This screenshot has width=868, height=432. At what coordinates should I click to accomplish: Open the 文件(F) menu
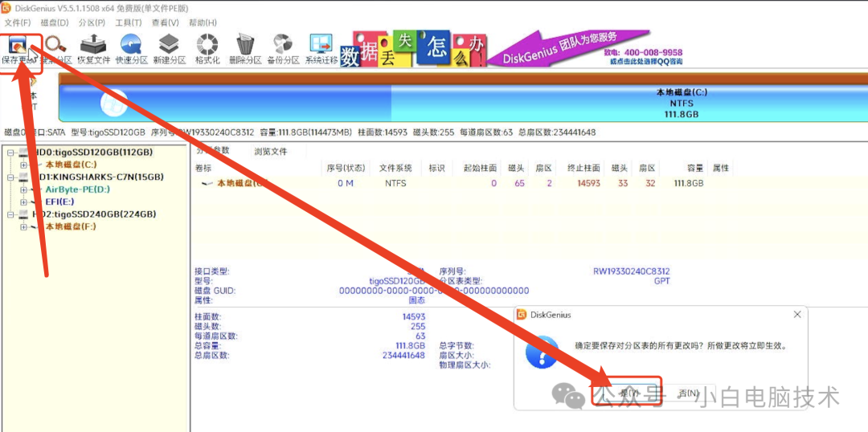pos(17,22)
